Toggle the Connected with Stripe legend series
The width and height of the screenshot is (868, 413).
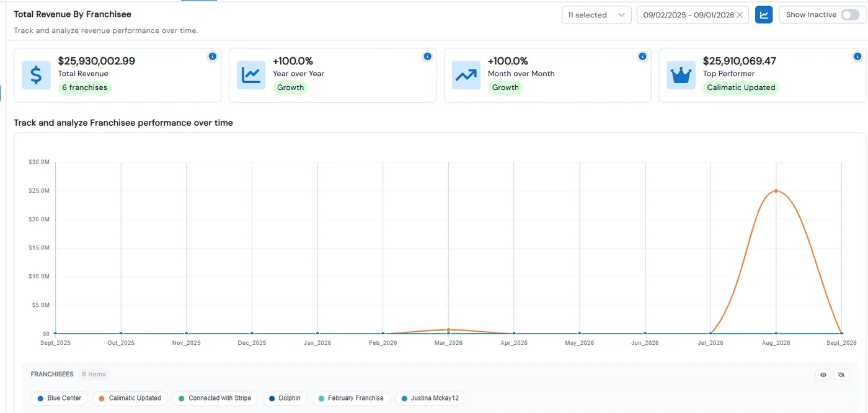pyautogui.click(x=214, y=398)
